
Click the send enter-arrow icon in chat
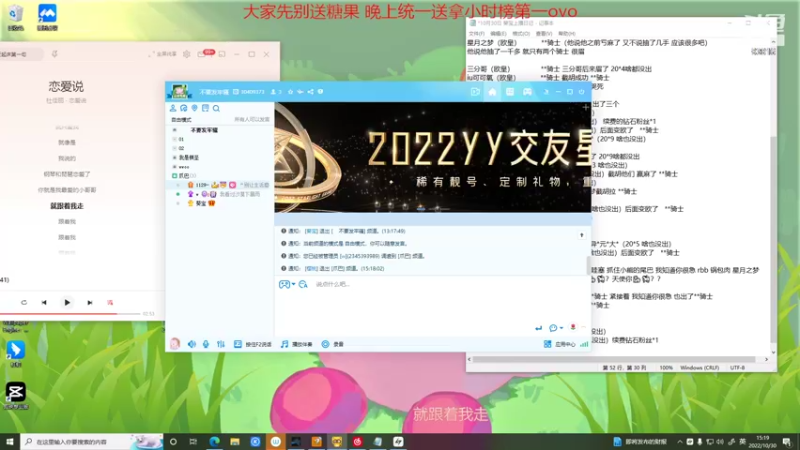538,328
